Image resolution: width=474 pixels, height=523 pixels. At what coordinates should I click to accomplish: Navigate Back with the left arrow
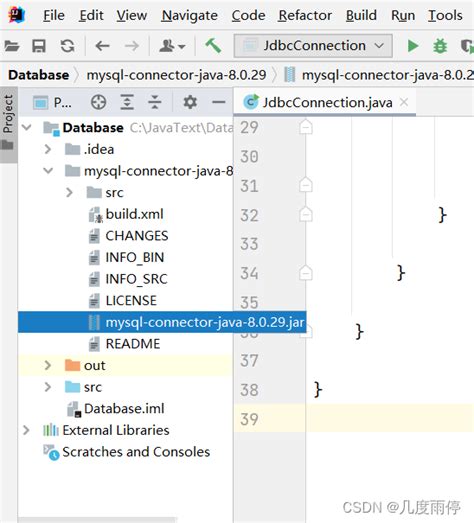102,46
